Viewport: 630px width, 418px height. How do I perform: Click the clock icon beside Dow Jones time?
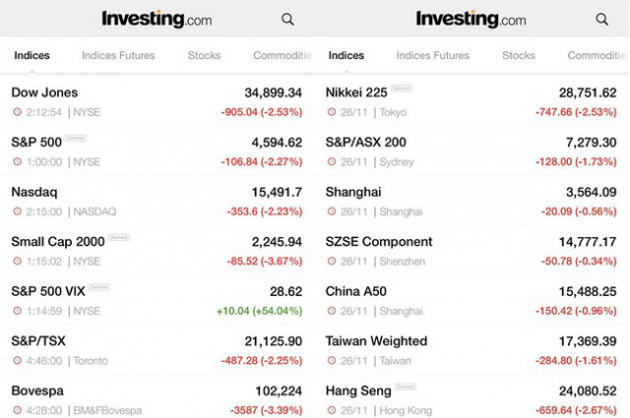point(17,112)
